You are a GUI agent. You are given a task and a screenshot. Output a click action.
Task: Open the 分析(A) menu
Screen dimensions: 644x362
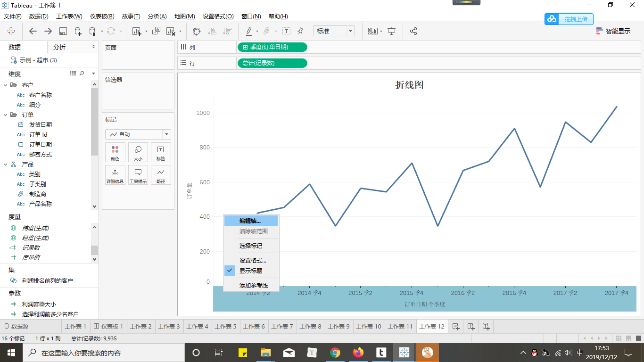click(157, 16)
